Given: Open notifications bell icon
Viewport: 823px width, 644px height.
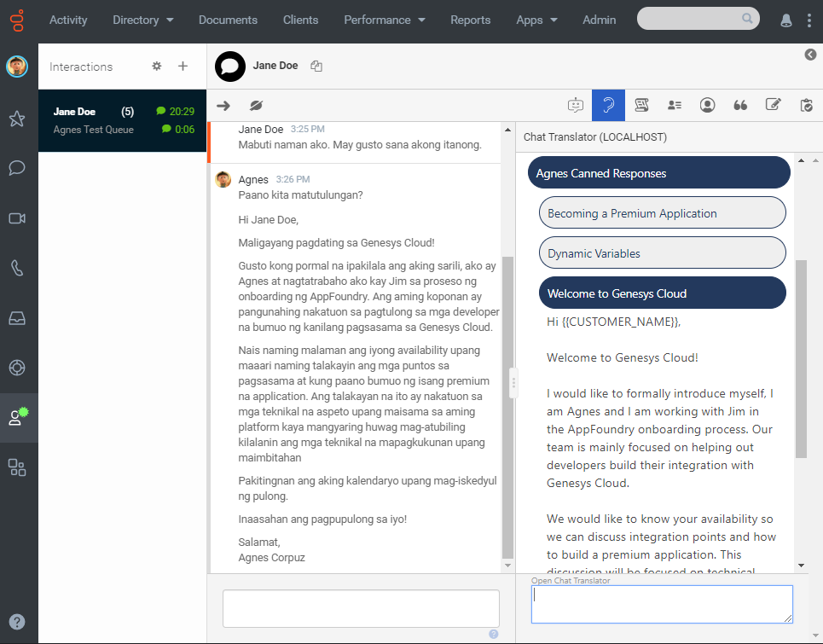Looking at the screenshot, I should [x=785, y=20].
